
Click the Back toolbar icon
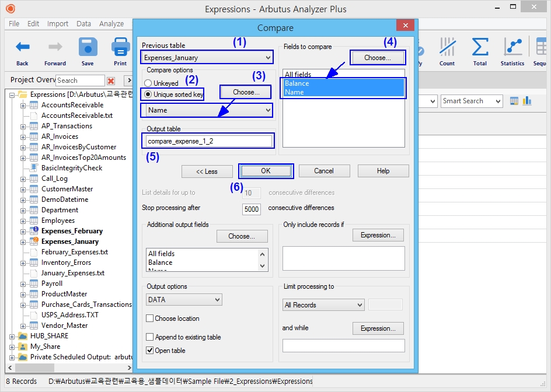(23, 47)
